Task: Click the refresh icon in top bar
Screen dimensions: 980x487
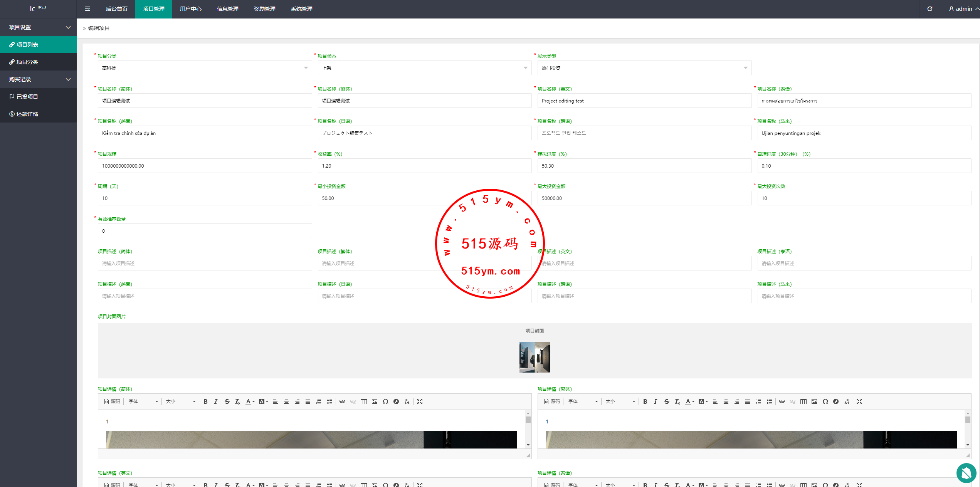Action: pos(930,9)
